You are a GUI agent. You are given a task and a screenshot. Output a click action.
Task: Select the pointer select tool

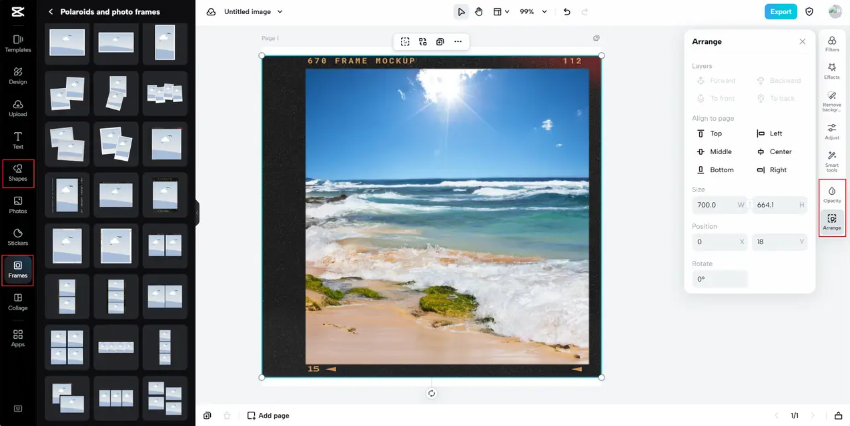[x=461, y=11]
